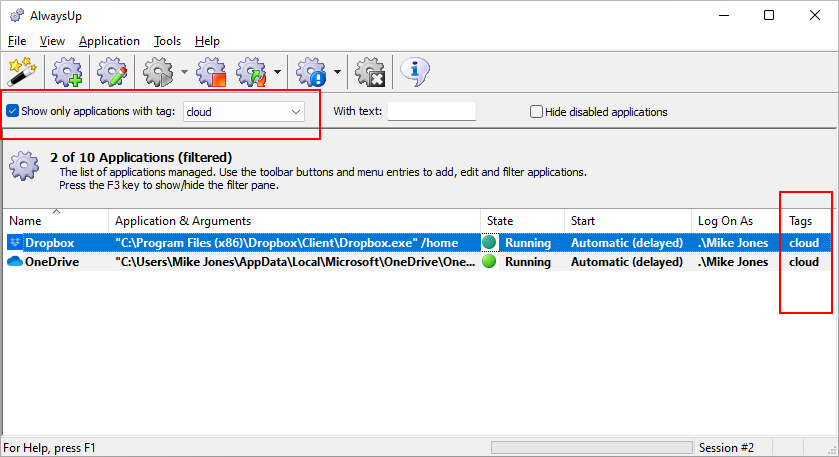The width and height of the screenshot is (839, 457).
Task: Click Automatic (delayed) in the Dropbox row
Action: coord(627,243)
